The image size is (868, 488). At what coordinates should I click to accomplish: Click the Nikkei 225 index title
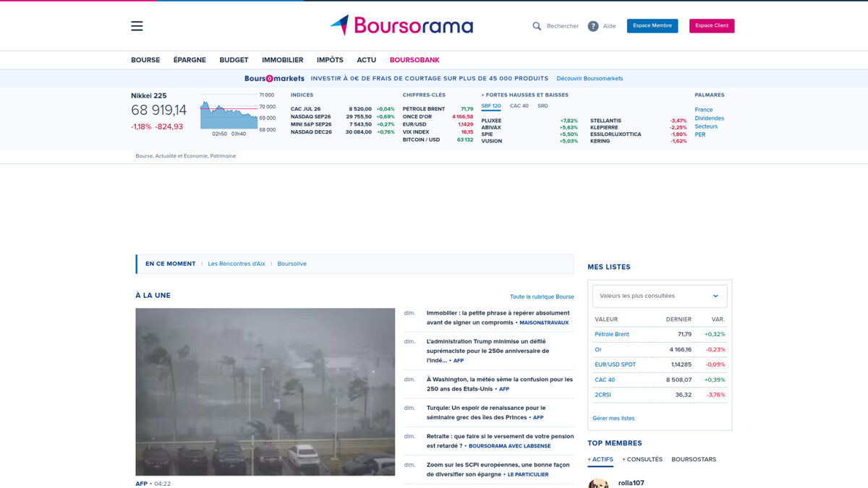(x=148, y=95)
